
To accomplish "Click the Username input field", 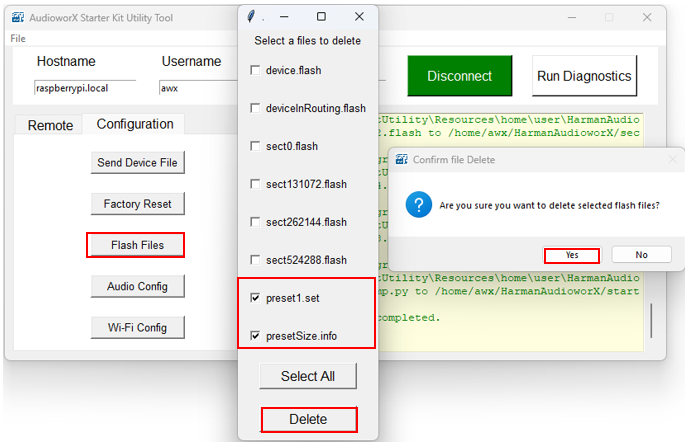I will point(199,88).
